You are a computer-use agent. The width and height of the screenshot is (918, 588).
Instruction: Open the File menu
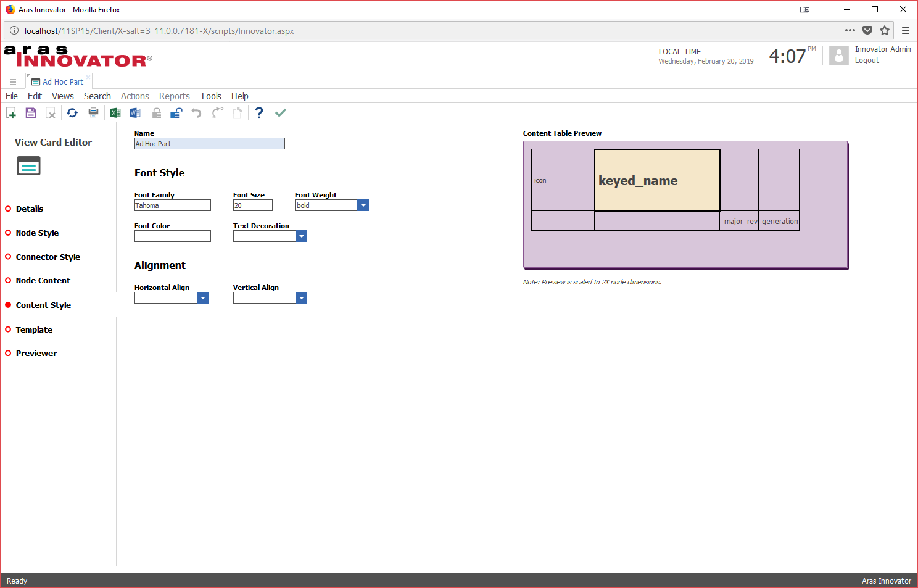(x=12, y=96)
